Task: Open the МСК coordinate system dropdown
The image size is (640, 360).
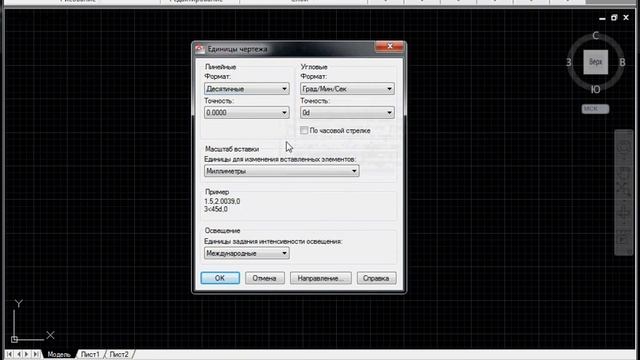Action: (x=596, y=109)
